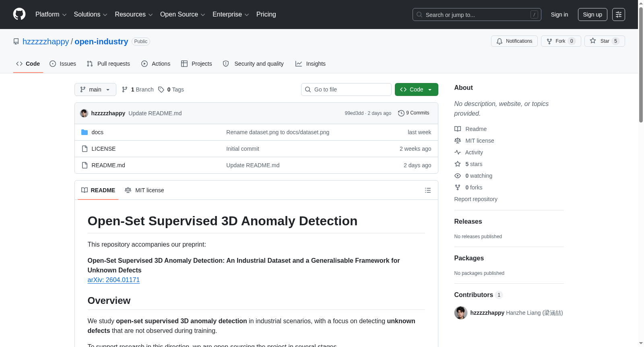Click the LICENSE file icon

(x=85, y=149)
